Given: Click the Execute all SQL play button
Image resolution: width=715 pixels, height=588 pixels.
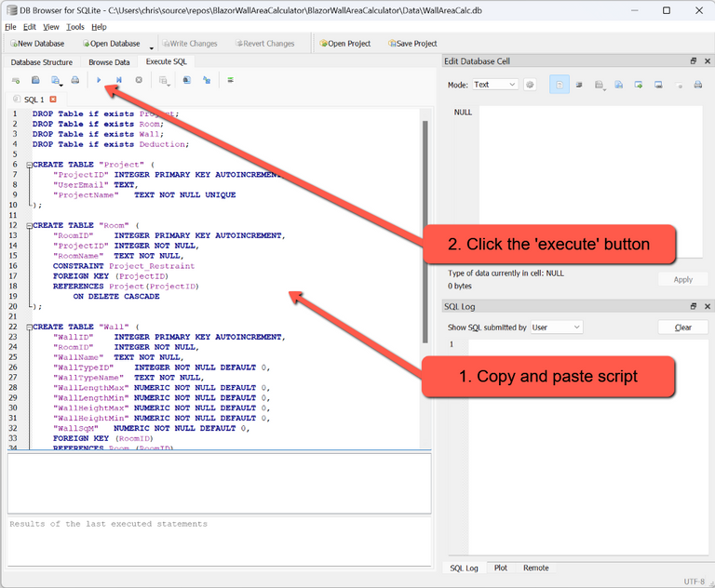Looking at the screenshot, I should 99,80.
